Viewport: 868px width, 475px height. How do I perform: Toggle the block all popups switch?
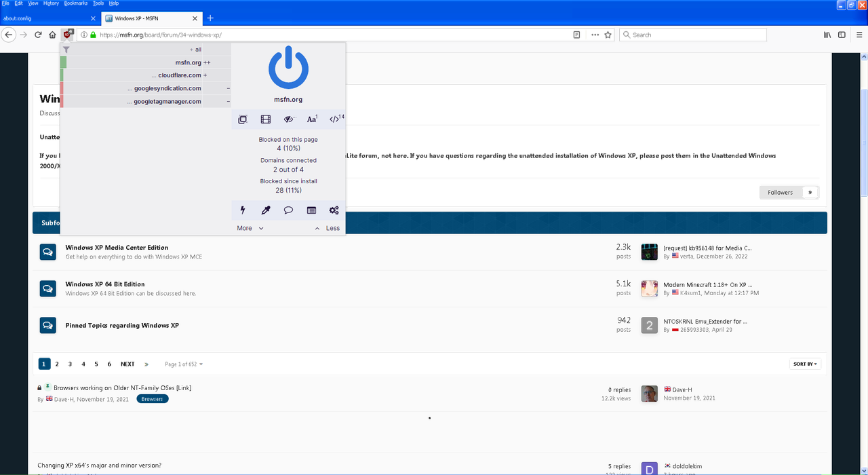tap(242, 119)
